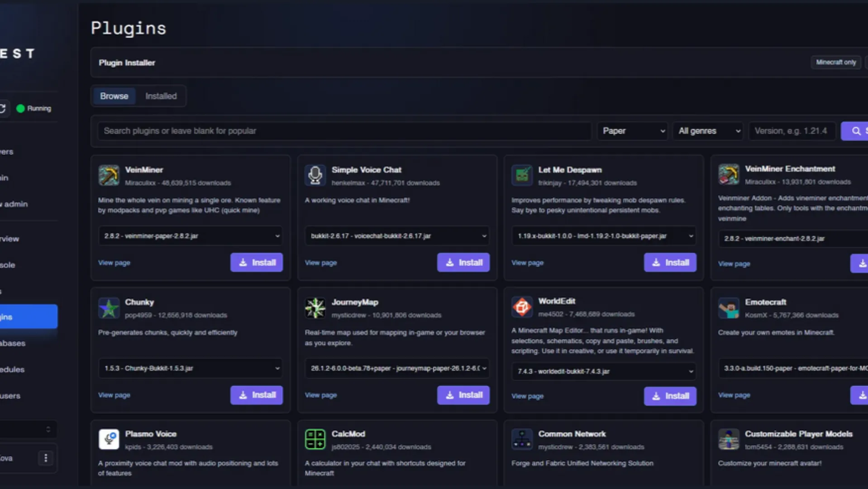Open the Overview sidebar item
This screenshot has width=868, height=489.
pyautogui.click(x=10, y=239)
